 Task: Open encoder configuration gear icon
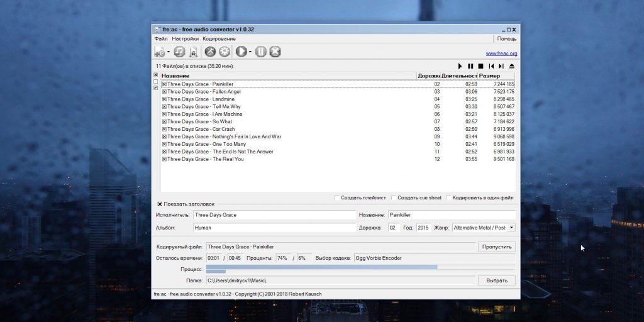pos(225,52)
